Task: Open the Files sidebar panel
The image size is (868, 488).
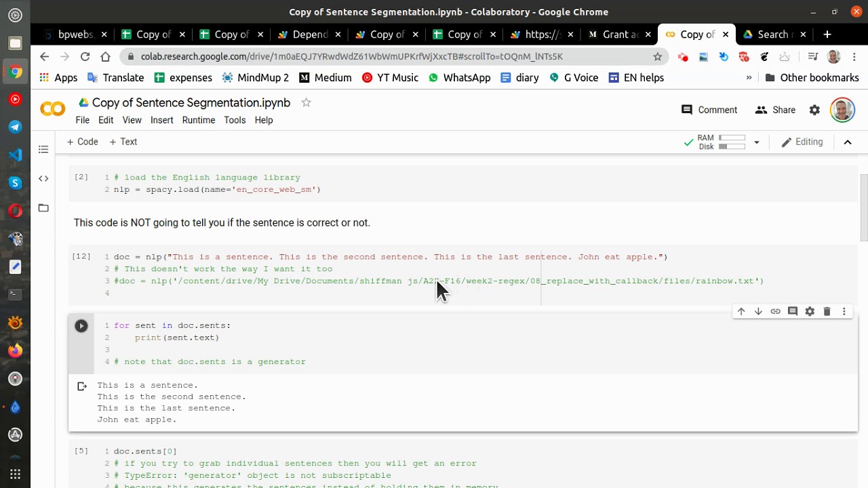Action: click(x=43, y=207)
